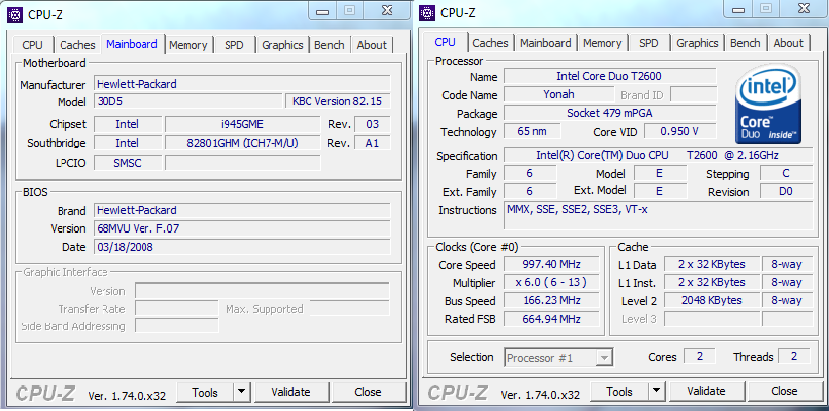Click the CPU-Z app icon in right window title bar
This screenshot has height=411, width=829.
click(427, 12)
